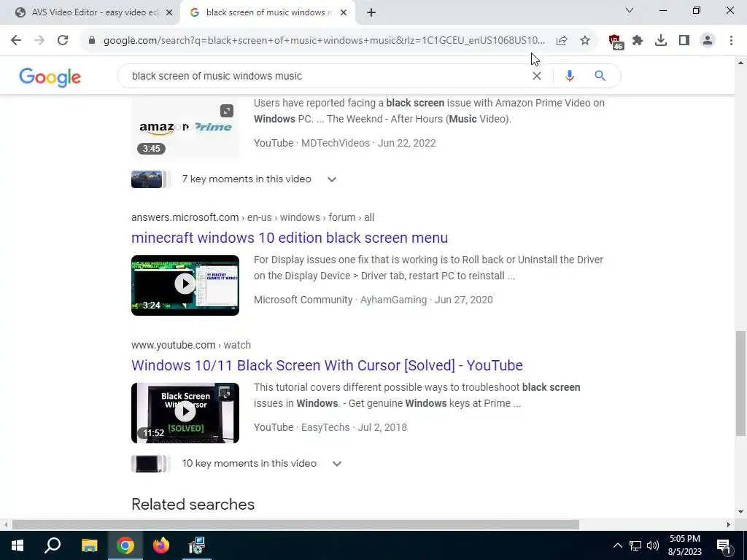Viewport: 747px width, 560px height.
Task: Open Windows 10/11 Black Screen With Cursor link
Action: 327,365
